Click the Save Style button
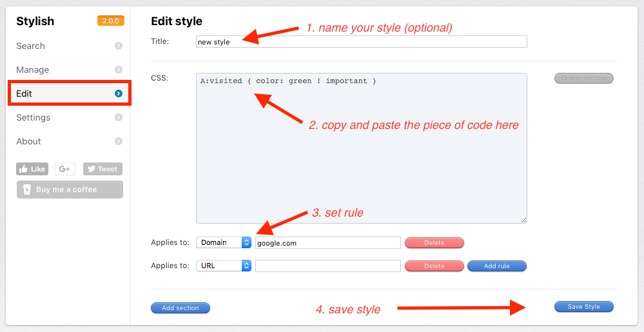Image resolution: width=644 pixels, height=332 pixels. (x=583, y=307)
